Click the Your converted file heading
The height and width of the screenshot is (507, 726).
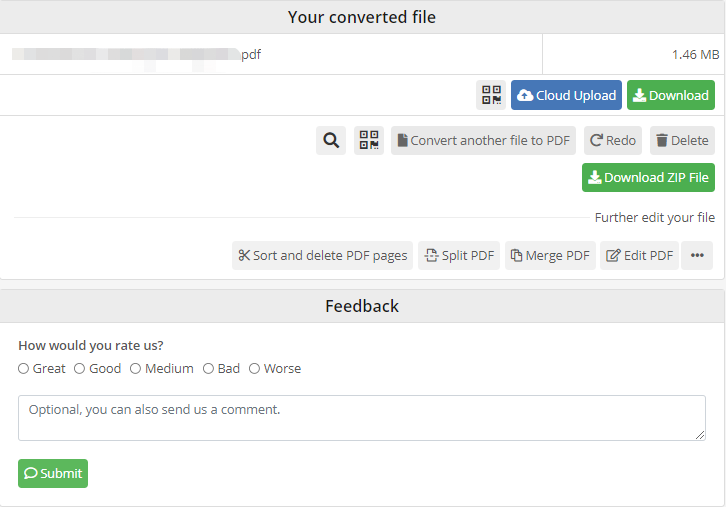point(362,17)
